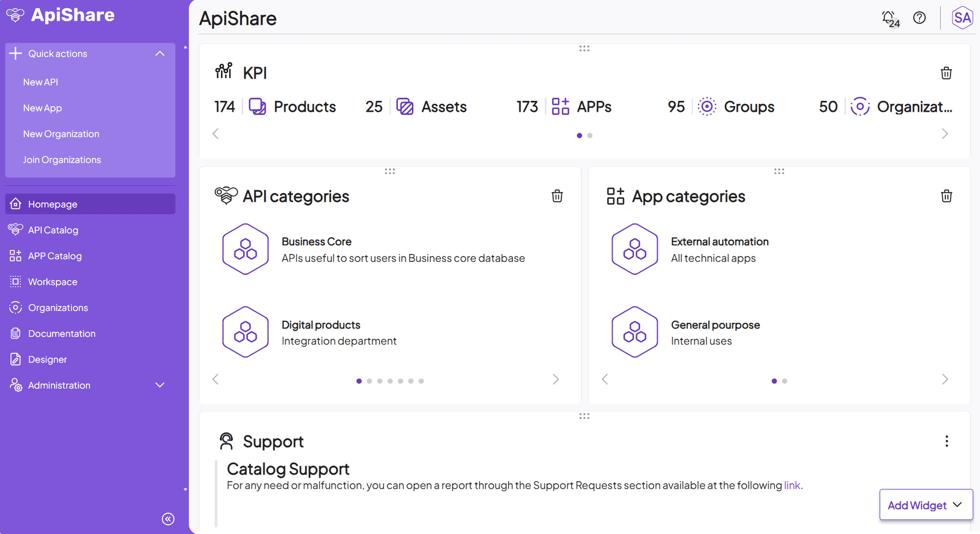This screenshot has width=980, height=534.
Task: Open the SA user avatar menu
Action: pos(962,18)
